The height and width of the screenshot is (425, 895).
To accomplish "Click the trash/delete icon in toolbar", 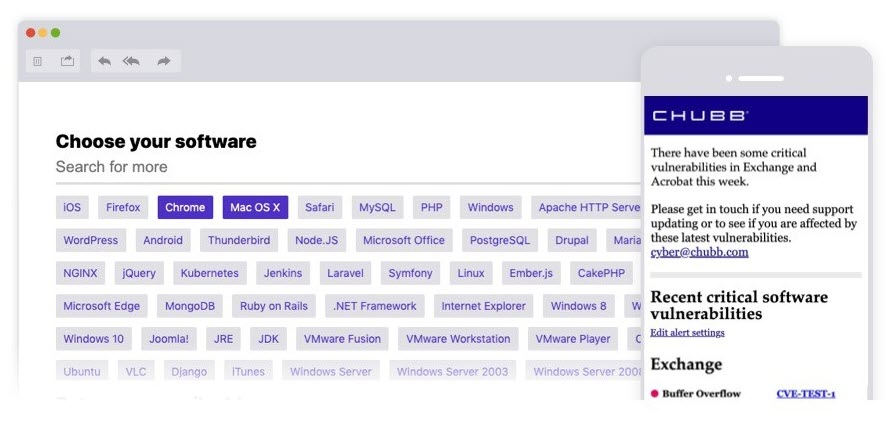I will [x=38, y=61].
